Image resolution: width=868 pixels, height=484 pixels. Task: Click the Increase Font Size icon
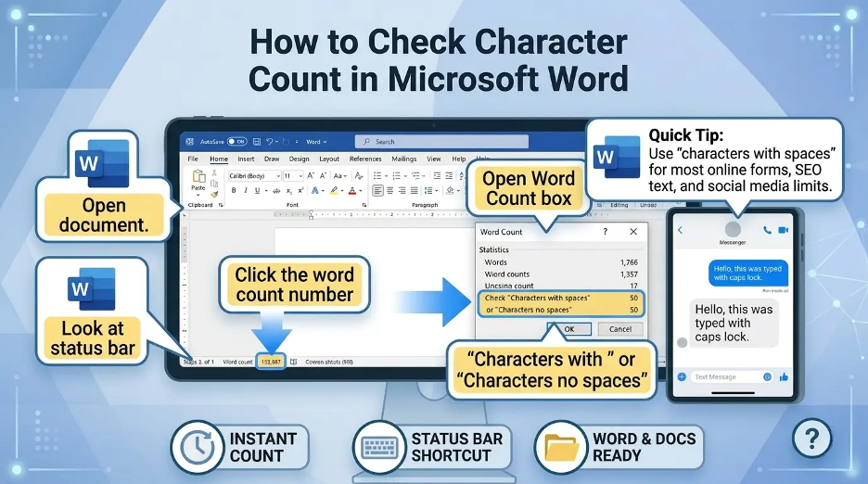pos(310,175)
